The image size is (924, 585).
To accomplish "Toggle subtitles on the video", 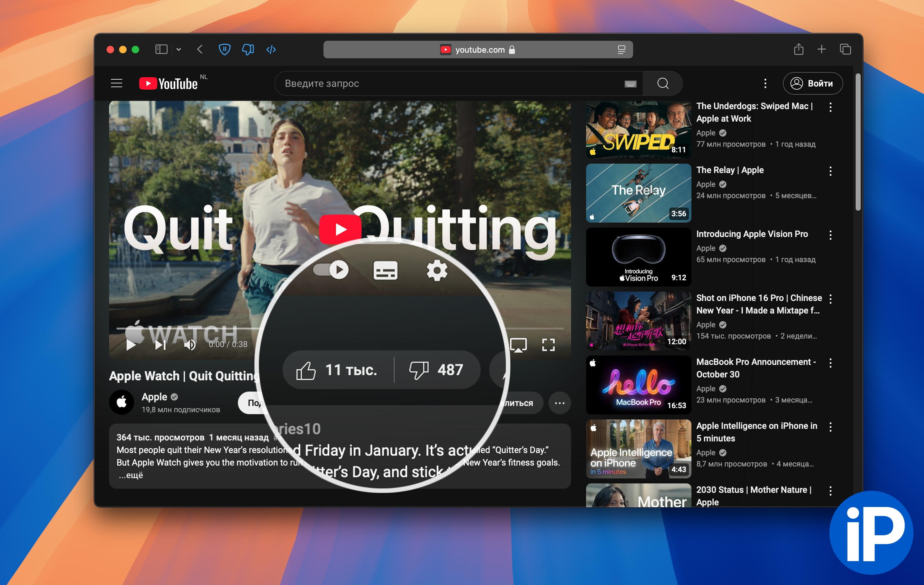I will pos(385,271).
